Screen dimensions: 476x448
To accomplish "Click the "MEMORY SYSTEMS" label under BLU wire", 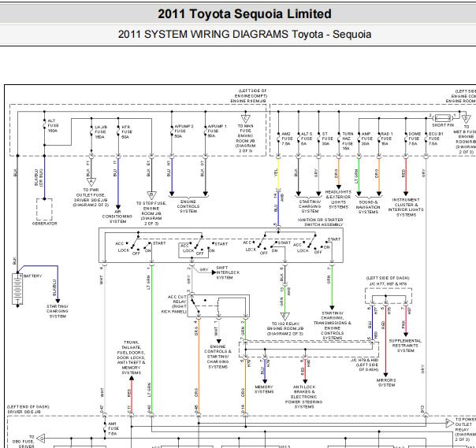I will (264, 389).
